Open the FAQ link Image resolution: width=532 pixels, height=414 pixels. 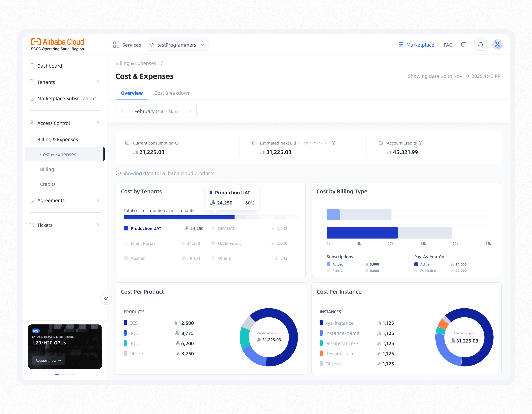pyautogui.click(x=448, y=45)
